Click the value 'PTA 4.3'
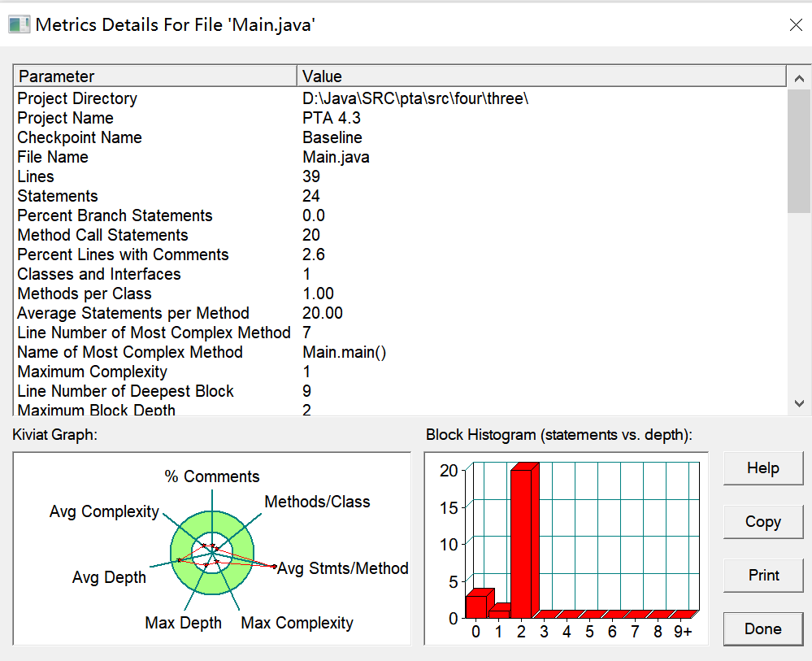 click(x=332, y=118)
